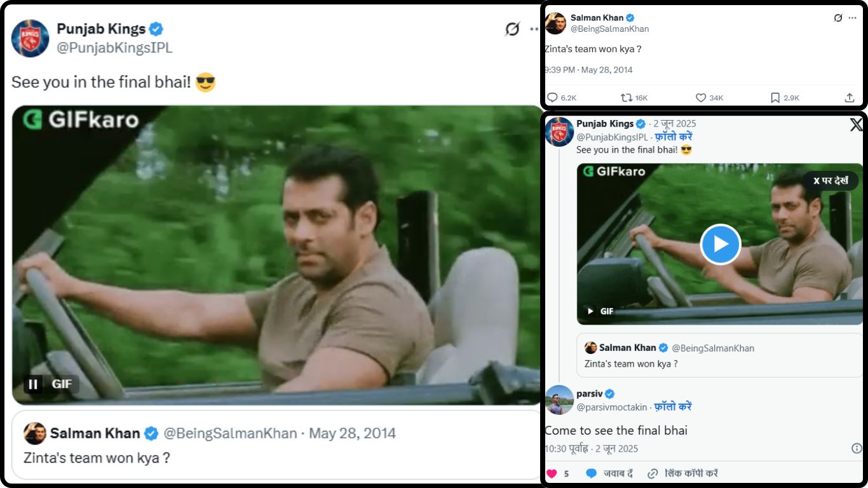Click the info icon beside the reply date

pyautogui.click(x=856, y=449)
